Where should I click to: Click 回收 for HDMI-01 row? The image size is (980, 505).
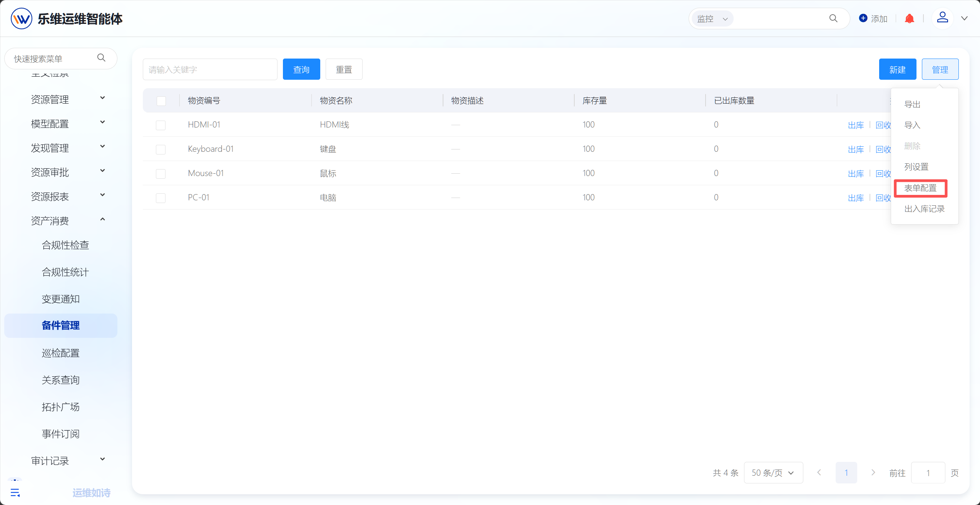(x=883, y=125)
